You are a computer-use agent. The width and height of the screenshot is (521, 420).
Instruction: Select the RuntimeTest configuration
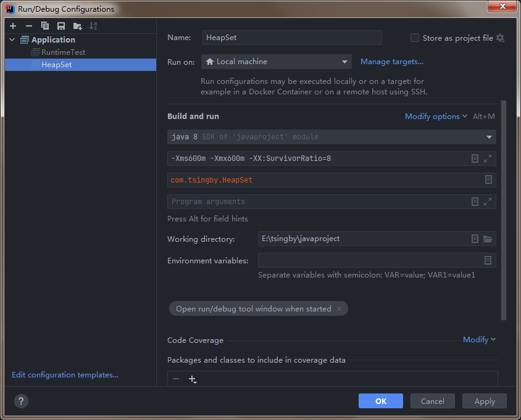tap(63, 52)
